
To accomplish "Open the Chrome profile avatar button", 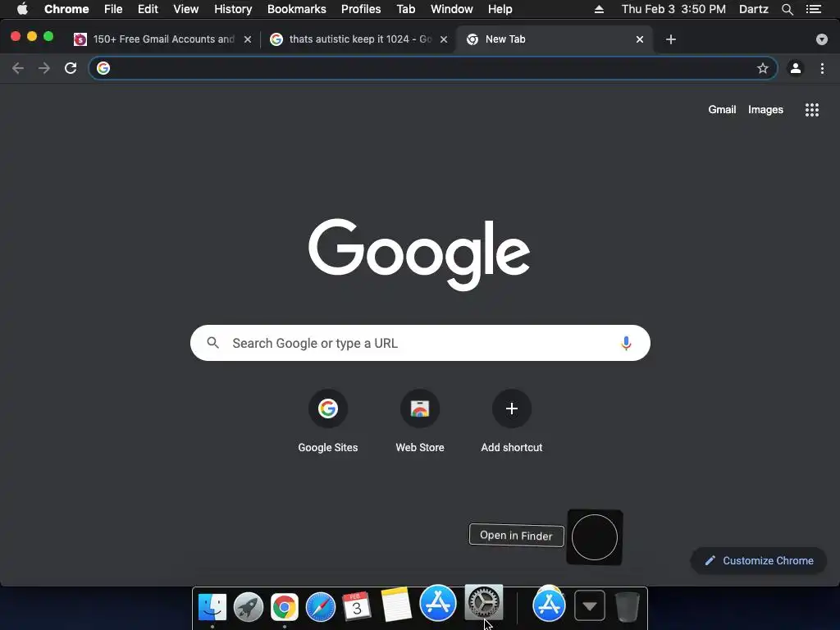I will pos(796,68).
